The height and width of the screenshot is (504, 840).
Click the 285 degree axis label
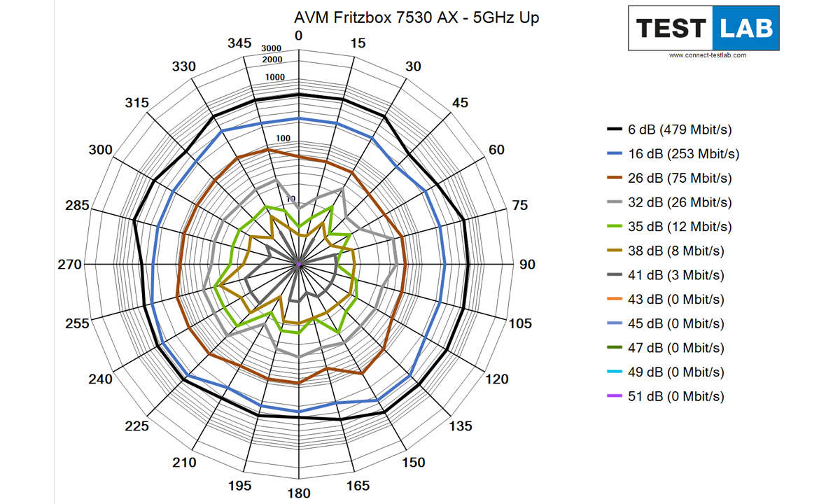(x=77, y=206)
